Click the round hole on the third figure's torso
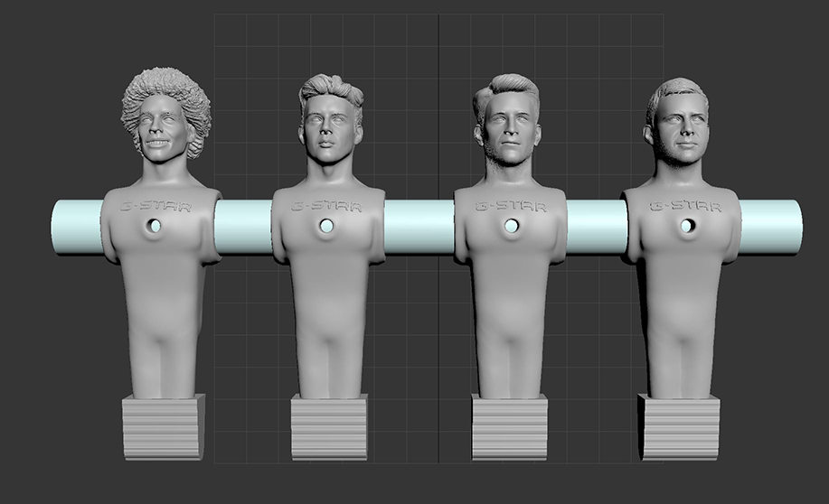This screenshot has height=504, width=829. pos(512,226)
